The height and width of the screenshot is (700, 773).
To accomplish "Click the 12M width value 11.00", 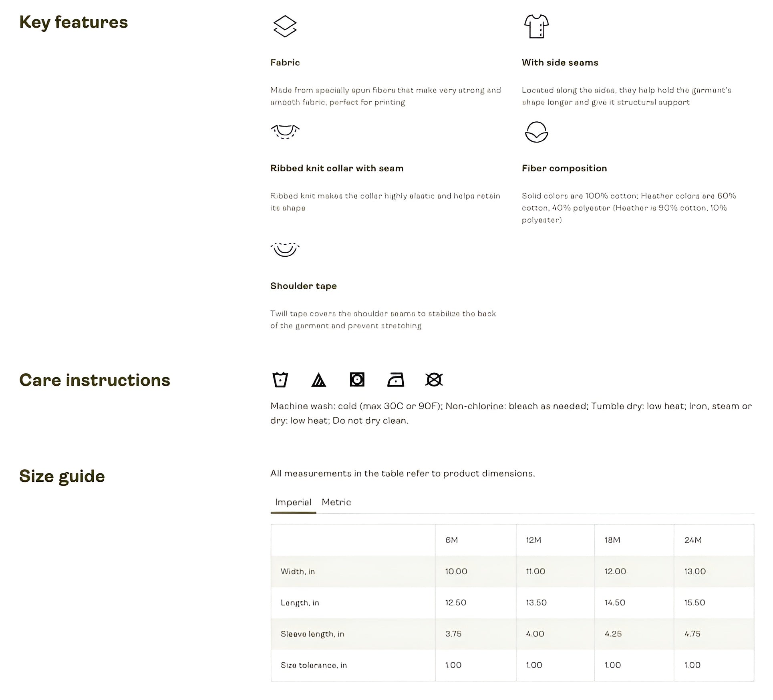I will click(x=535, y=571).
